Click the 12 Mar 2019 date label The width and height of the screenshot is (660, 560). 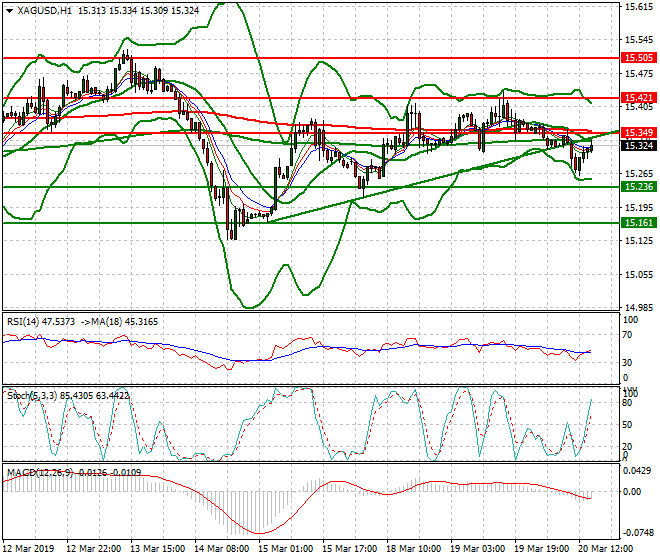(x=29, y=549)
